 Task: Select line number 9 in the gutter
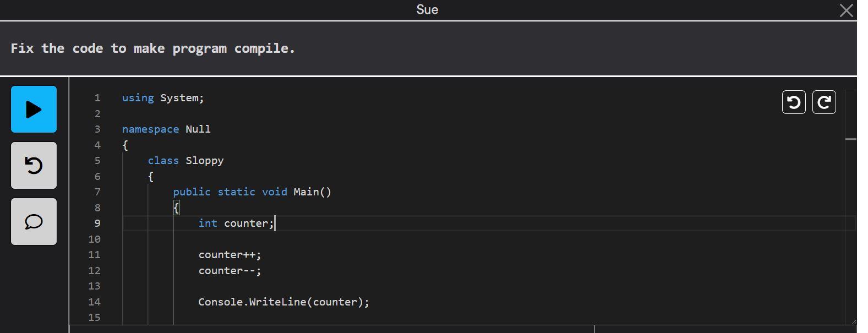pos(97,223)
